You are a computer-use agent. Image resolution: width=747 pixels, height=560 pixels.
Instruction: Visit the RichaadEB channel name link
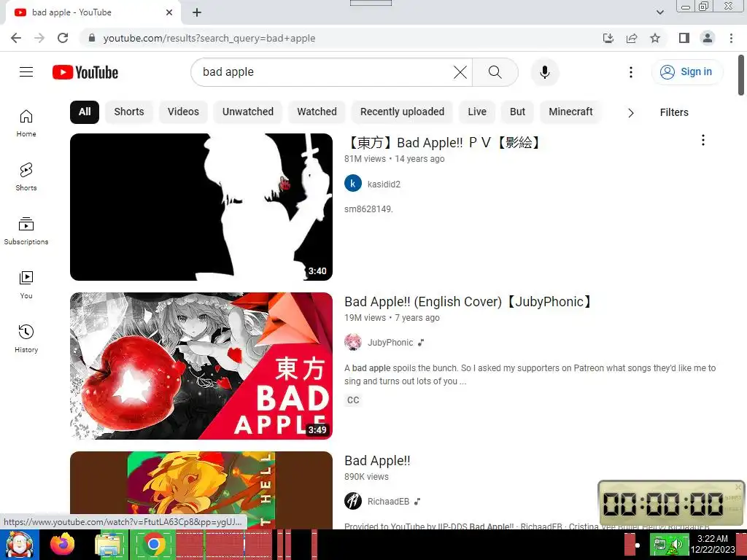tap(388, 502)
